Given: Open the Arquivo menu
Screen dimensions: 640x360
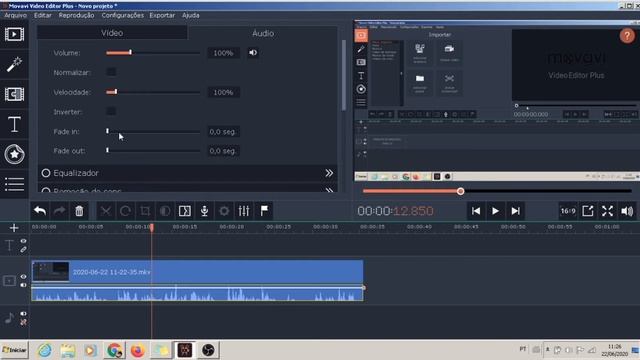Looking at the screenshot, I should tap(16, 15).
